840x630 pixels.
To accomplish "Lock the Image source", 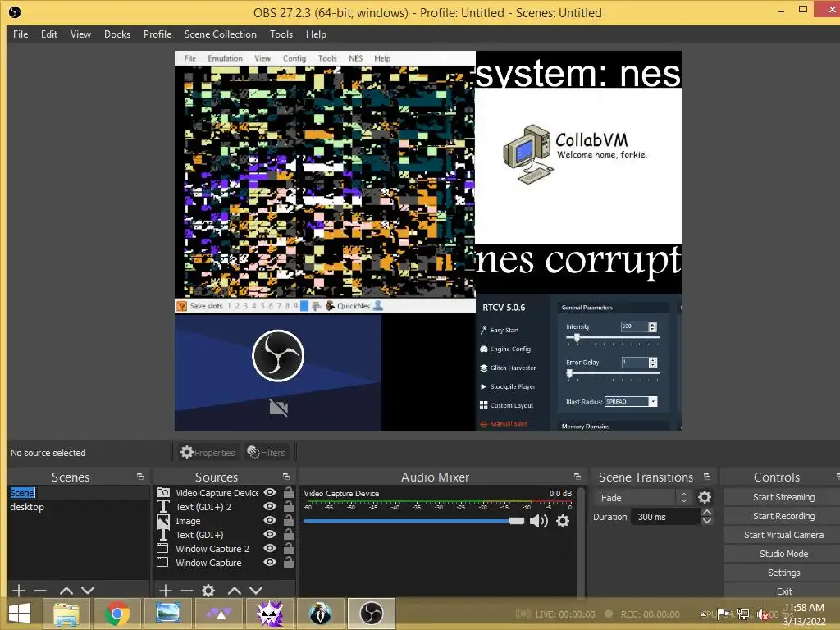I will pos(288,520).
